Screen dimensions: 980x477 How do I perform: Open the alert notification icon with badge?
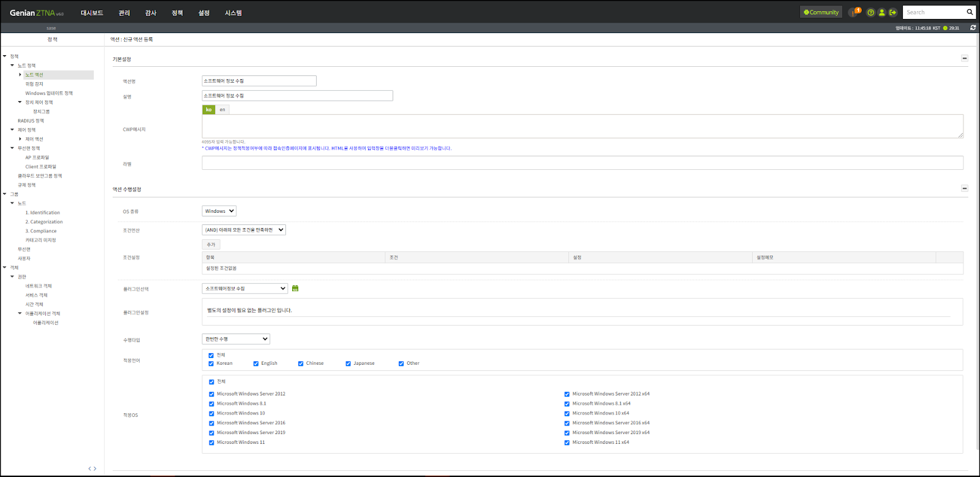(854, 12)
